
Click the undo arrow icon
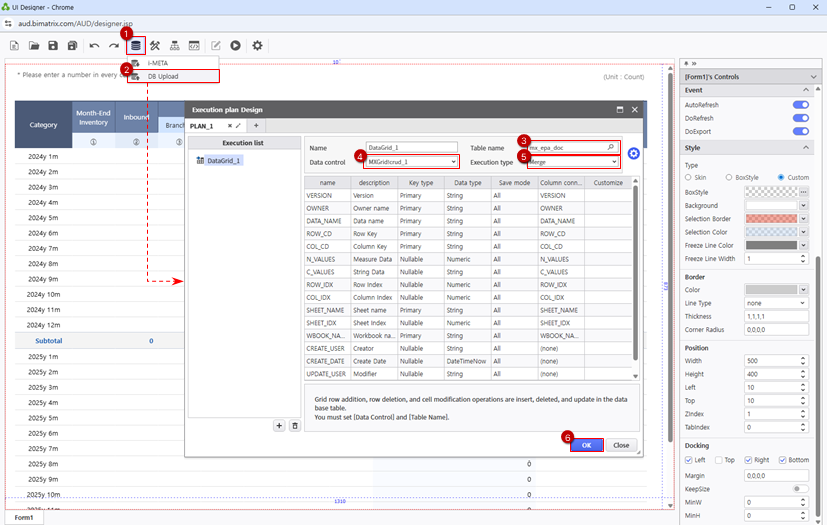pyautogui.click(x=93, y=45)
